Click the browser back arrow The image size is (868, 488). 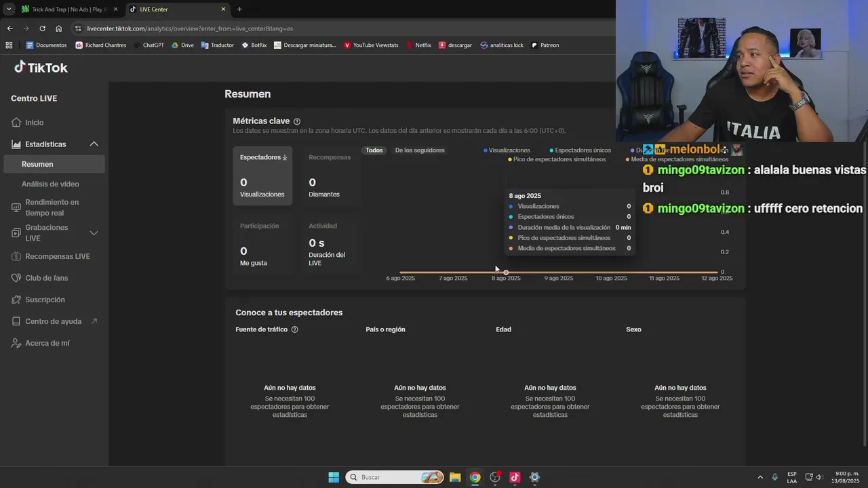point(9,28)
